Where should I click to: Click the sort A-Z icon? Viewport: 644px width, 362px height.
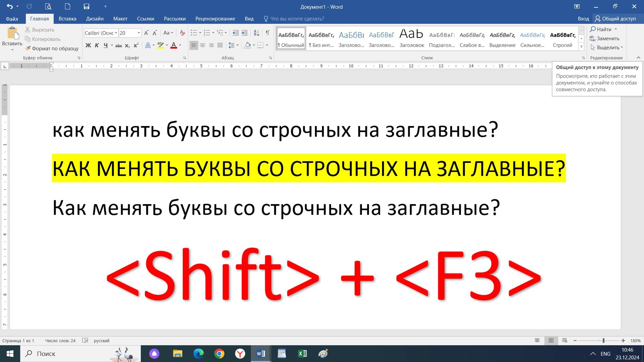coord(256,33)
